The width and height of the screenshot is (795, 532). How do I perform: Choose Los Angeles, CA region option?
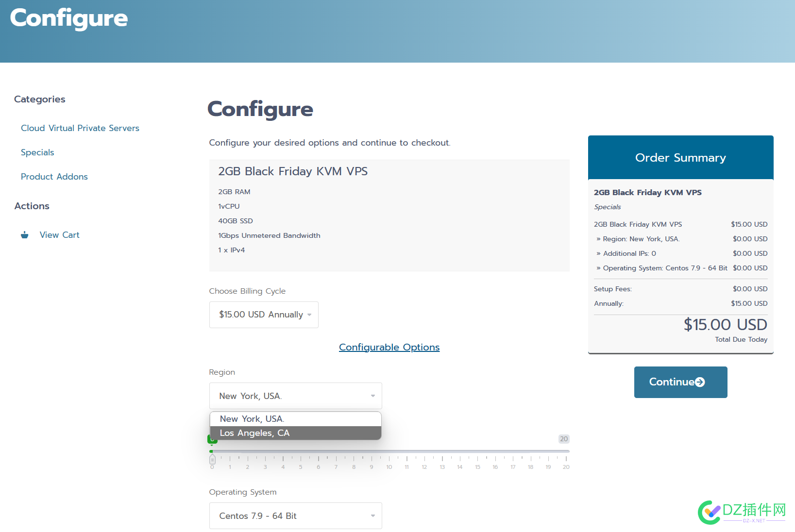click(x=295, y=433)
